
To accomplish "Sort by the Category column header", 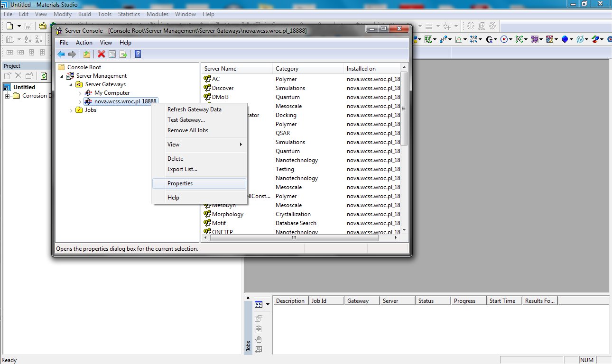I will 287,69.
